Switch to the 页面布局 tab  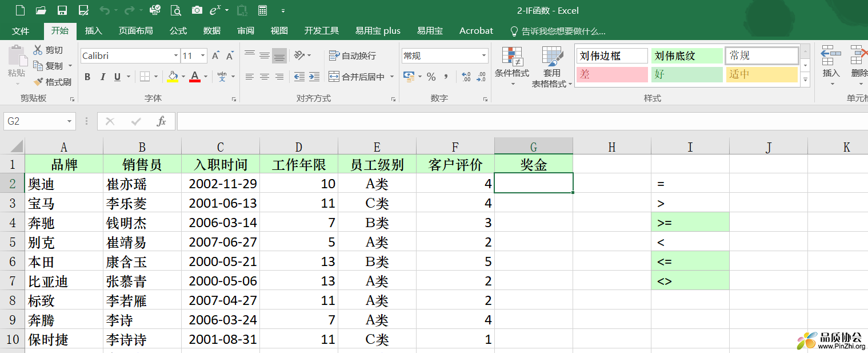136,31
